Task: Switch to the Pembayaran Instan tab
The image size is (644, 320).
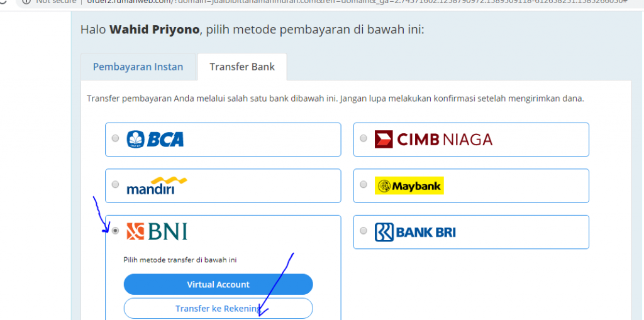Action: [138, 67]
